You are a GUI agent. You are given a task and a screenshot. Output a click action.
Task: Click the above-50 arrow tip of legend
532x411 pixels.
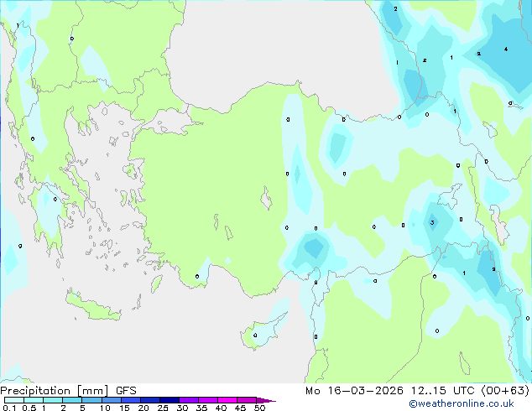(266, 400)
